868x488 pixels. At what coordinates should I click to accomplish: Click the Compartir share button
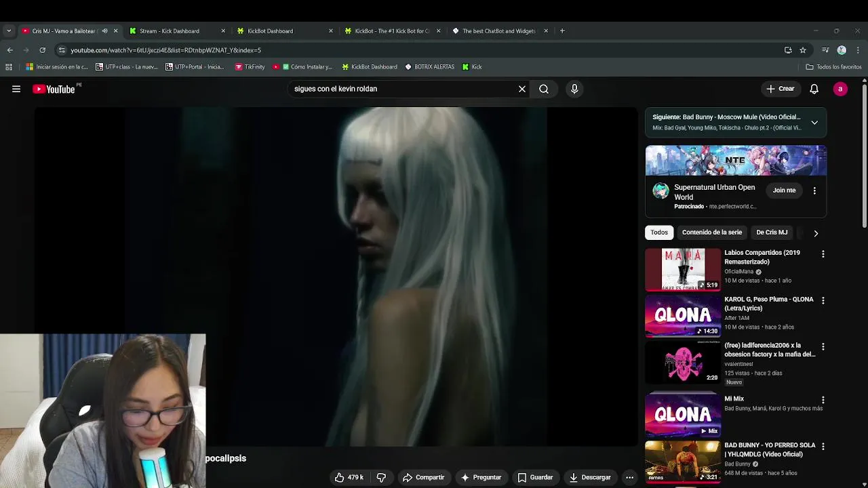tap(423, 477)
